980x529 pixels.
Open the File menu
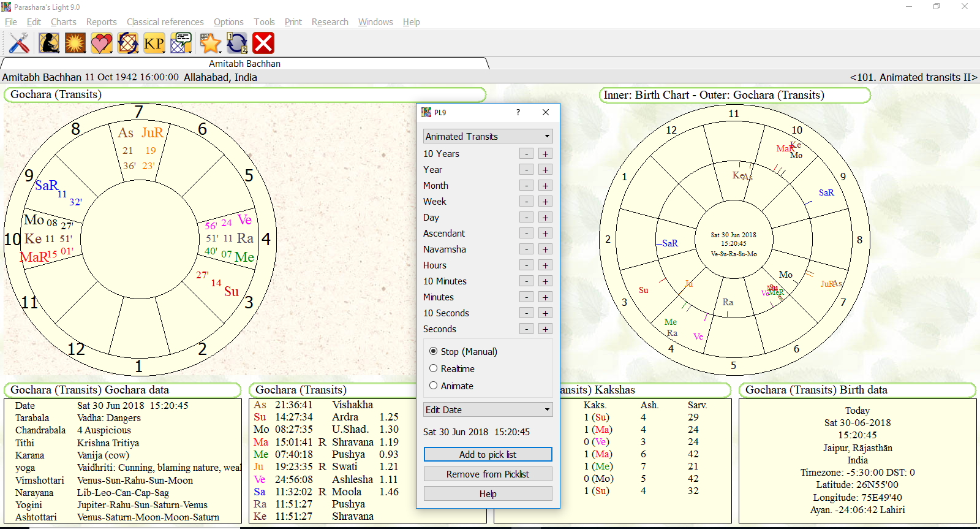pos(11,22)
